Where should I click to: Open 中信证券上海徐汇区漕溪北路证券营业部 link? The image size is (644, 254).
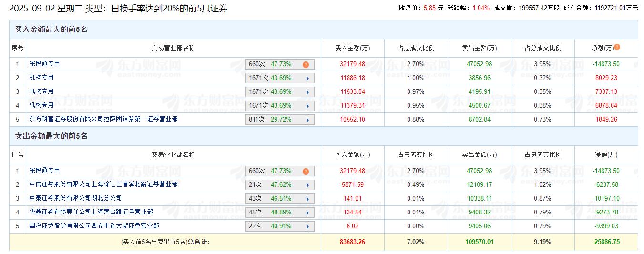coord(103,184)
